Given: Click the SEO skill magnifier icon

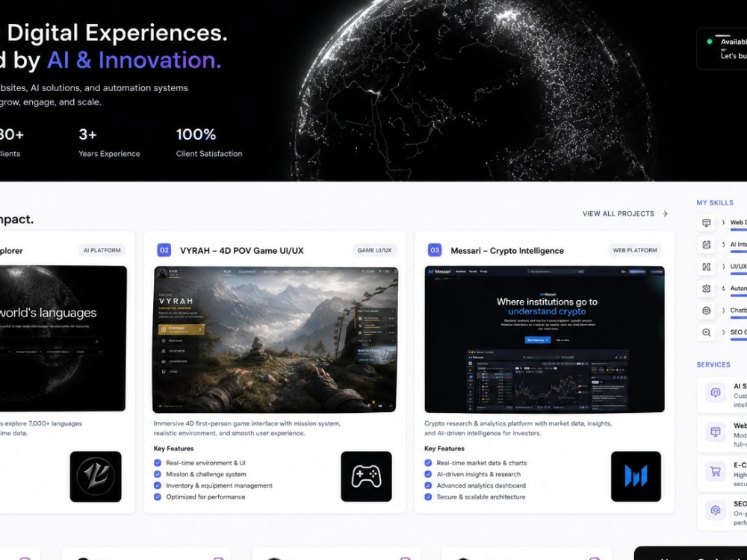Looking at the screenshot, I should pos(707,332).
